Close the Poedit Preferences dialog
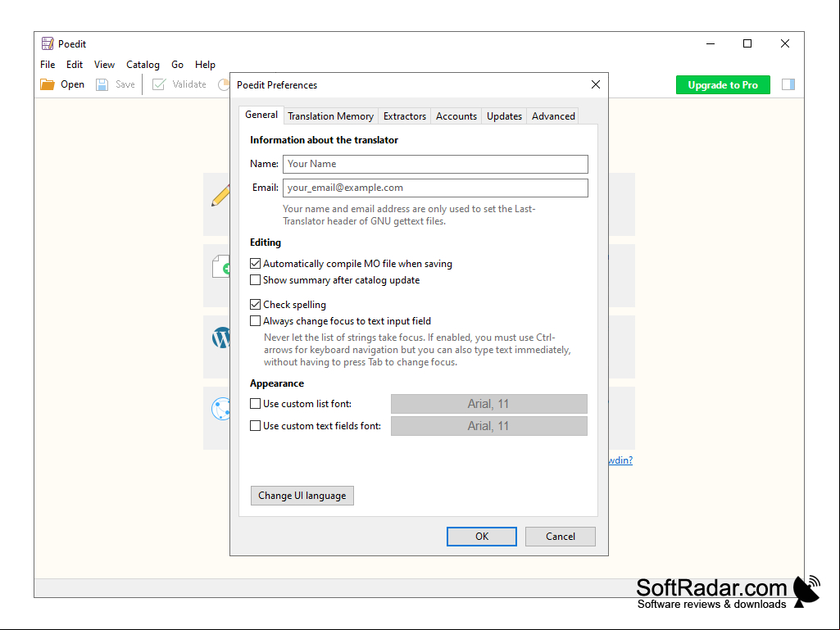840x630 pixels. tap(595, 84)
